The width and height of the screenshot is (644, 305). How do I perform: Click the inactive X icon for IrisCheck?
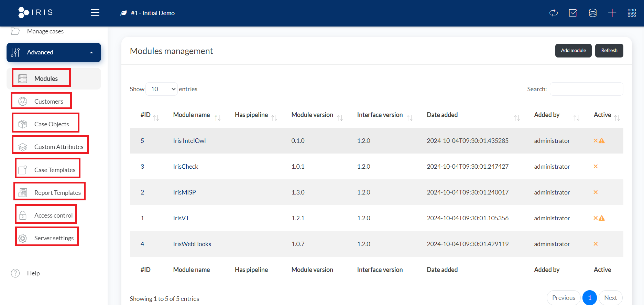coord(596,166)
